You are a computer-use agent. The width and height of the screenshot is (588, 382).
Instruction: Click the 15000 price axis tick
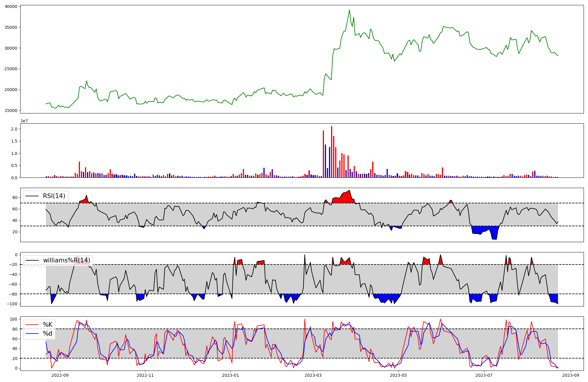11,111
